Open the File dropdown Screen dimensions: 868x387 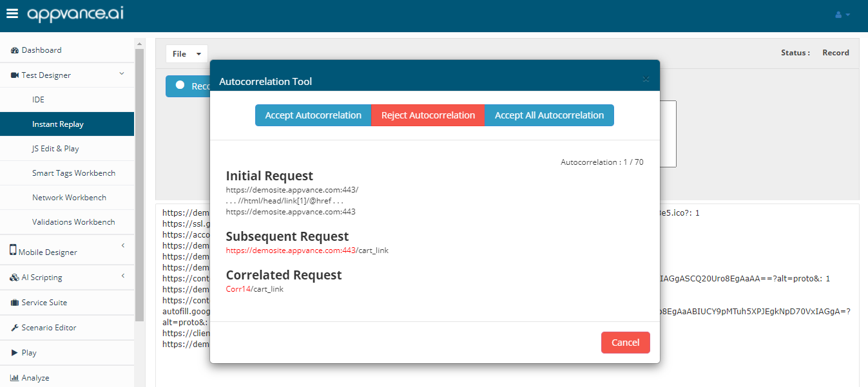[187, 54]
